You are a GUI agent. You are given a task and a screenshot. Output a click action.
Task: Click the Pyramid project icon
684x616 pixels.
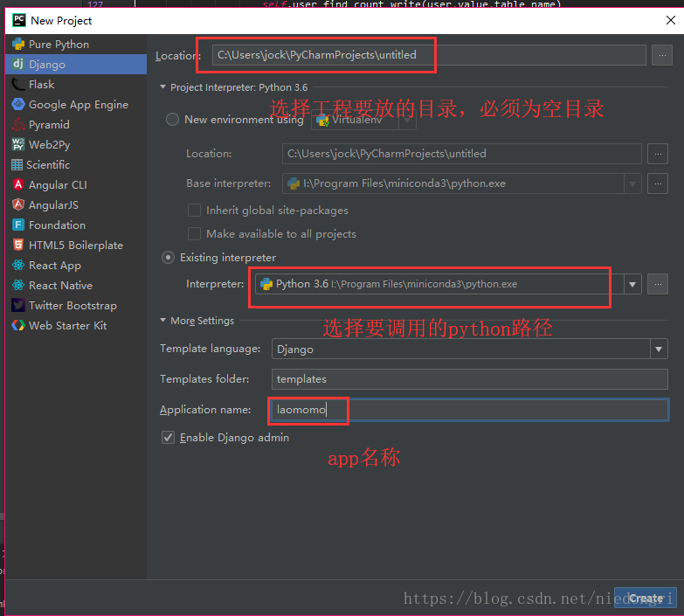[17, 124]
